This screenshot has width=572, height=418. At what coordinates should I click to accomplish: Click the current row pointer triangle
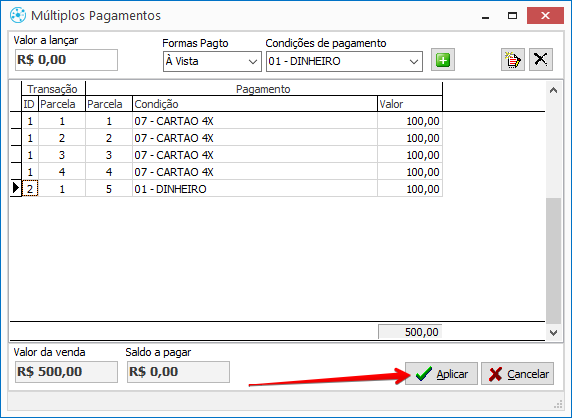[x=16, y=188]
